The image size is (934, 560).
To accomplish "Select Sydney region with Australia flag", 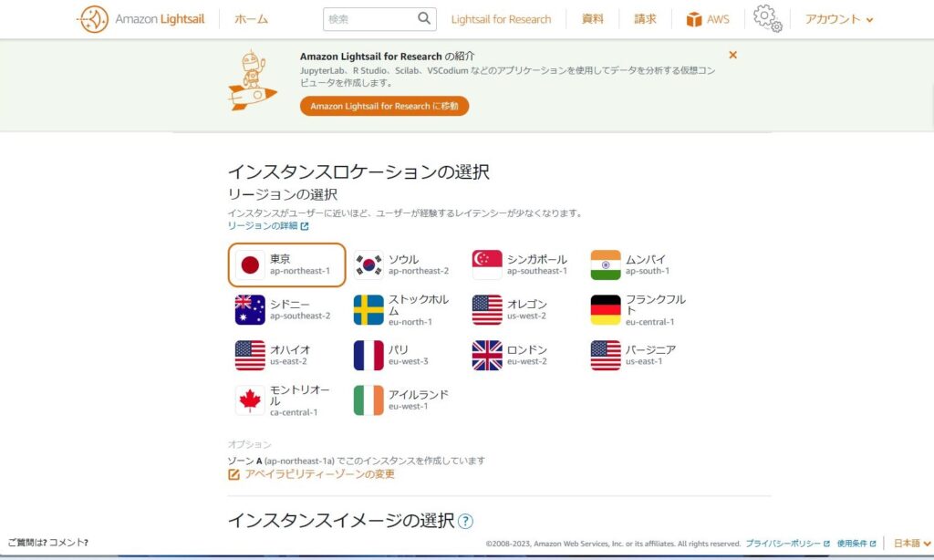I will tap(250, 310).
